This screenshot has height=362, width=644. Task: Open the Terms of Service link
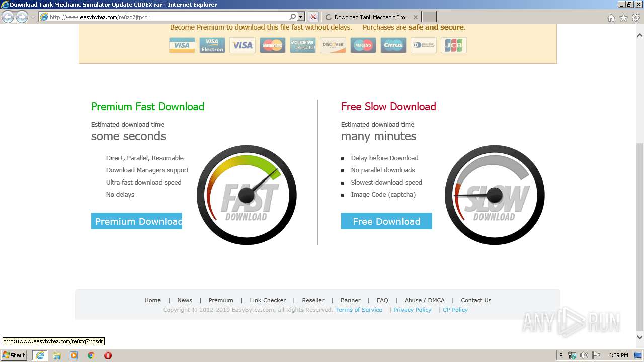point(359,310)
